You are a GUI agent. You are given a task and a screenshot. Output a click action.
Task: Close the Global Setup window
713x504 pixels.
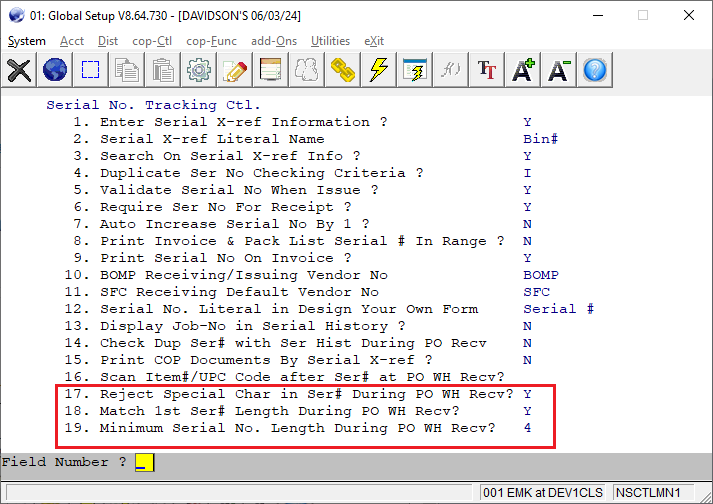tap(689, 15)
